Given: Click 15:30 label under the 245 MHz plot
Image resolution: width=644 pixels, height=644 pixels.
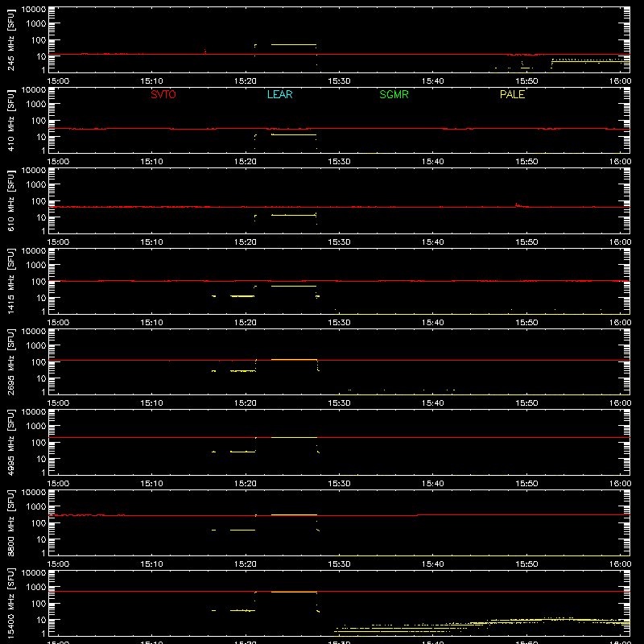Looking at the screenshot, I should point(339,81).
